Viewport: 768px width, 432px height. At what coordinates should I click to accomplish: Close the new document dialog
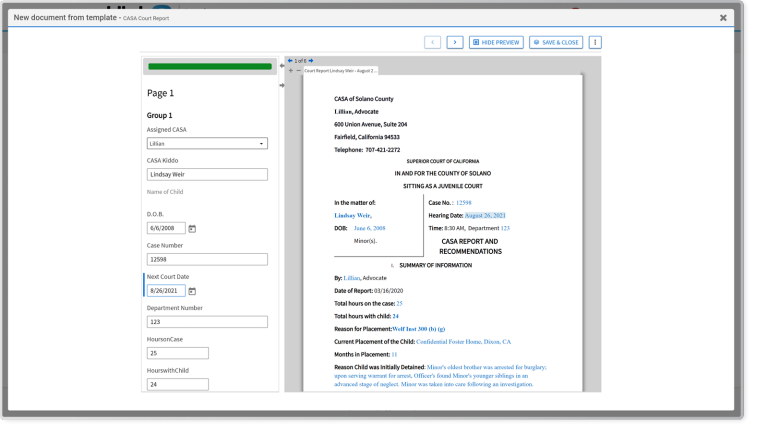point(723,18)
